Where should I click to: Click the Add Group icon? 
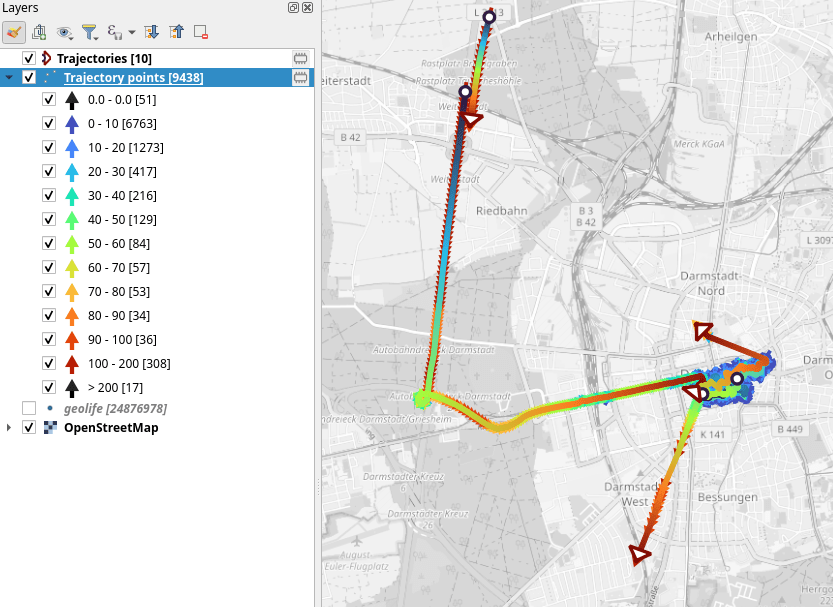pyautogui.click(x=39, y=32)
